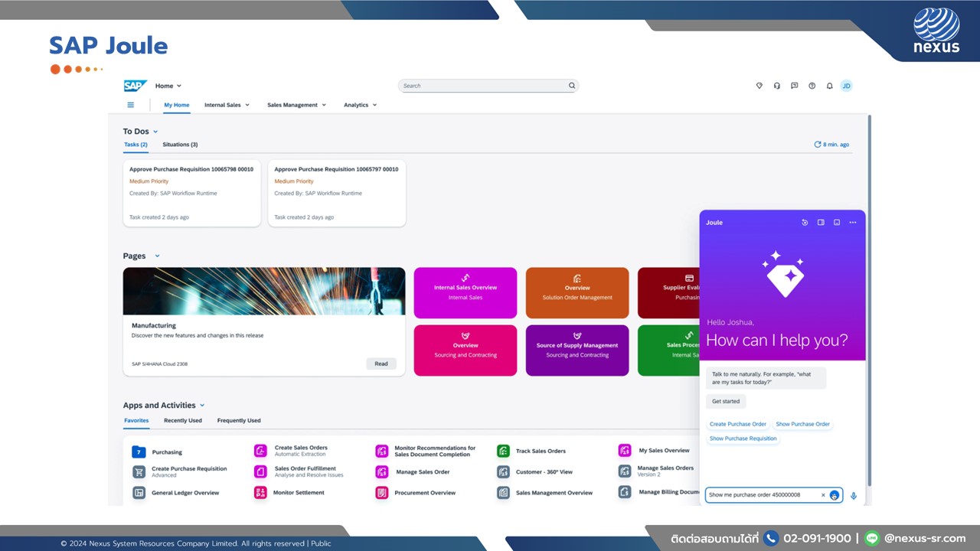Open the Create Purchase Requisition app icon
This screenshot has height=551, width=980.
tap(139, 471)
